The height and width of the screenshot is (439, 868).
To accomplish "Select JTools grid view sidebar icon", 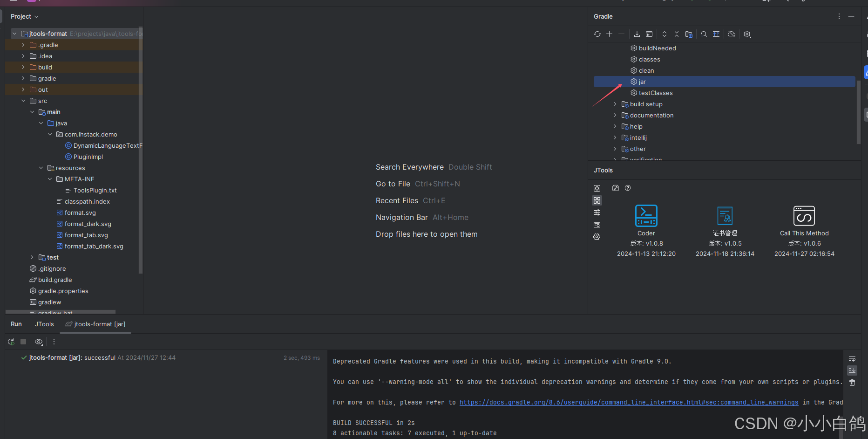I will pyautogui.click(x=597, y=200).
